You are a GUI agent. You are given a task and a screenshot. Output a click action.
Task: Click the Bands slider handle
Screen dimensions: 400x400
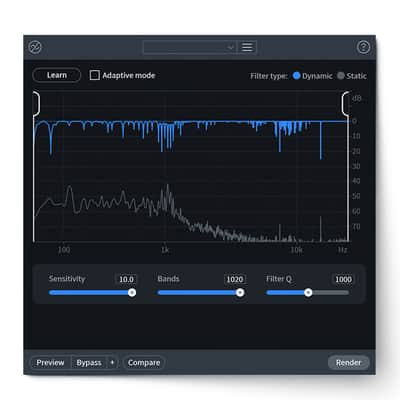pyautogui.click(x=240, y=293)
